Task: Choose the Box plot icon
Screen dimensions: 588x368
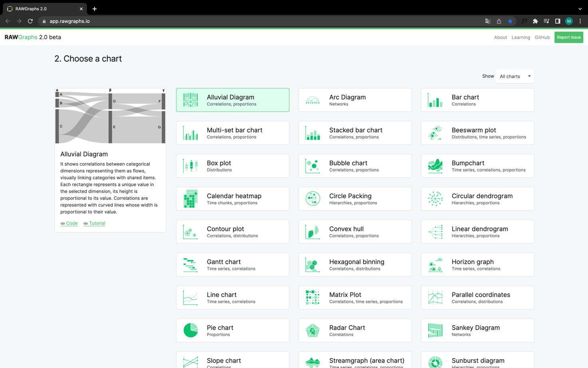Action: click(x=191, y=166)
